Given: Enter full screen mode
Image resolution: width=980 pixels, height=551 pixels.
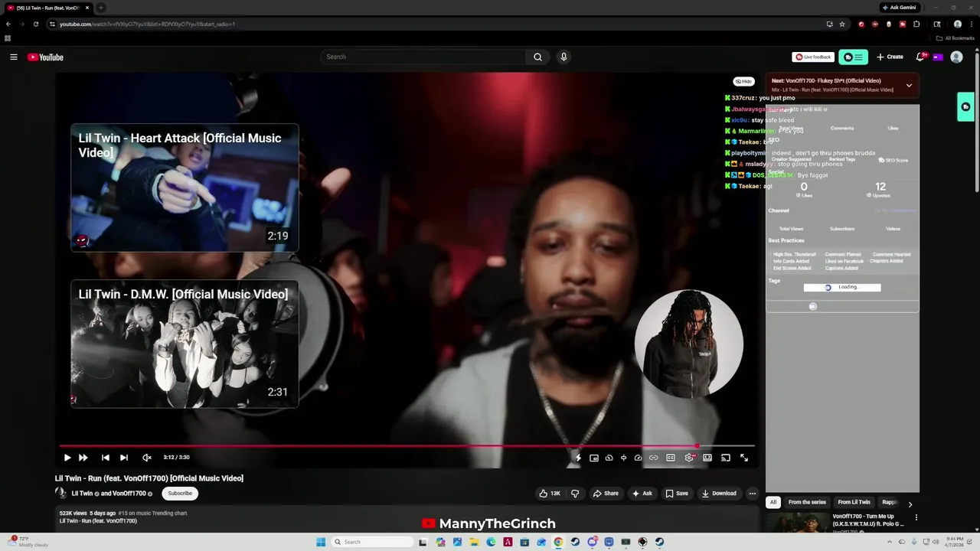Looking at the screenshot, I should (x=744, y=458).
